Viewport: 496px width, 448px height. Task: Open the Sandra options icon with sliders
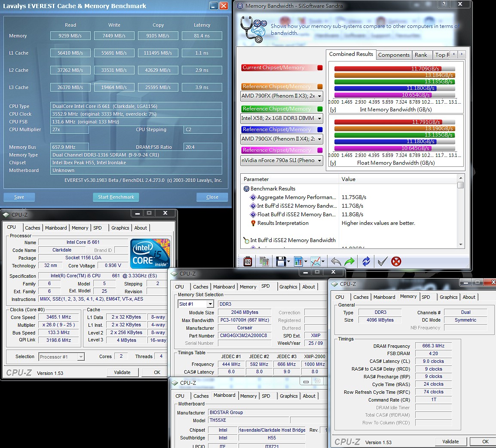(248, 261)
